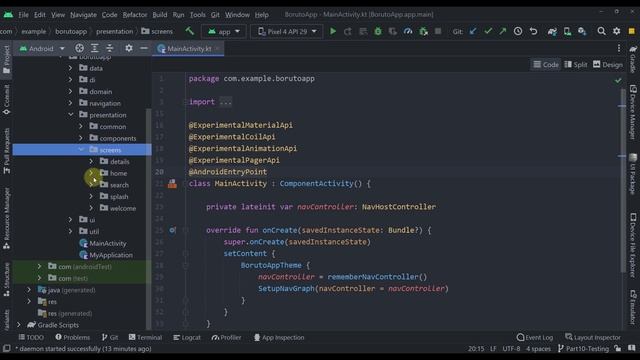
Task: Open Project panel options gear
Action: click(x=129, y=49)
